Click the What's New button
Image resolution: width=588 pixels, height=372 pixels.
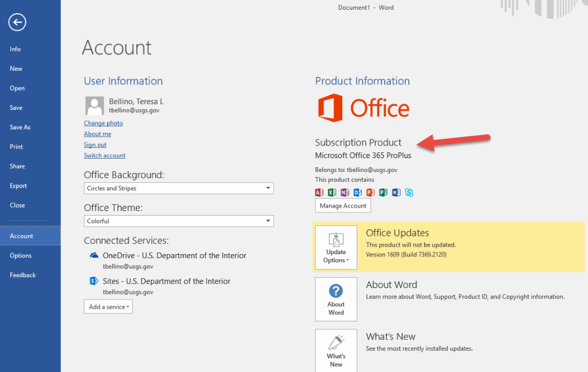tap(336, 351)
